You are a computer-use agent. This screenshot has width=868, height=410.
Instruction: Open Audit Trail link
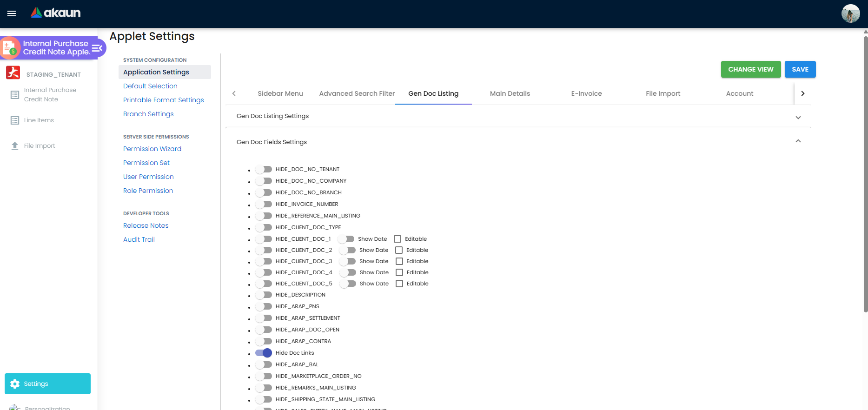pyautogui.click(x=139, y=239)
